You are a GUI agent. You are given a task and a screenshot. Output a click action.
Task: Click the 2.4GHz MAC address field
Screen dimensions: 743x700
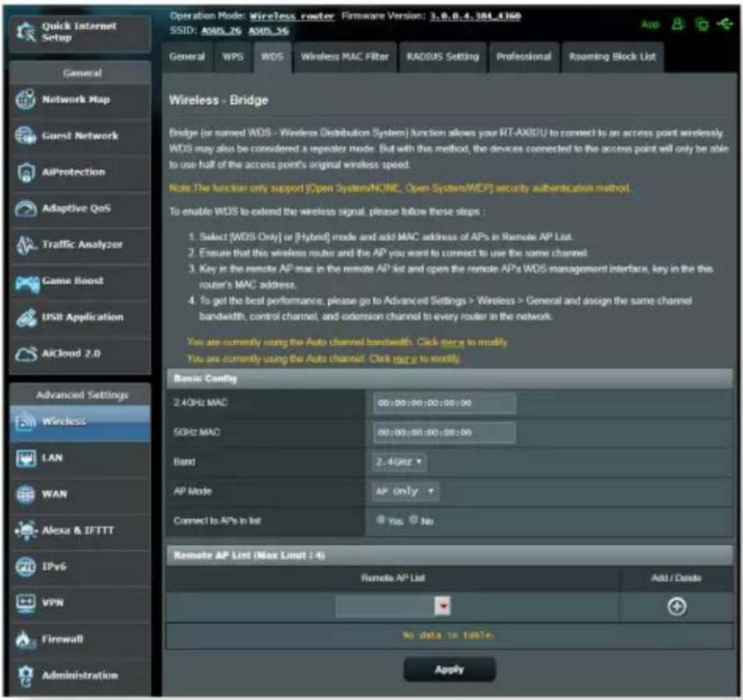444,402
